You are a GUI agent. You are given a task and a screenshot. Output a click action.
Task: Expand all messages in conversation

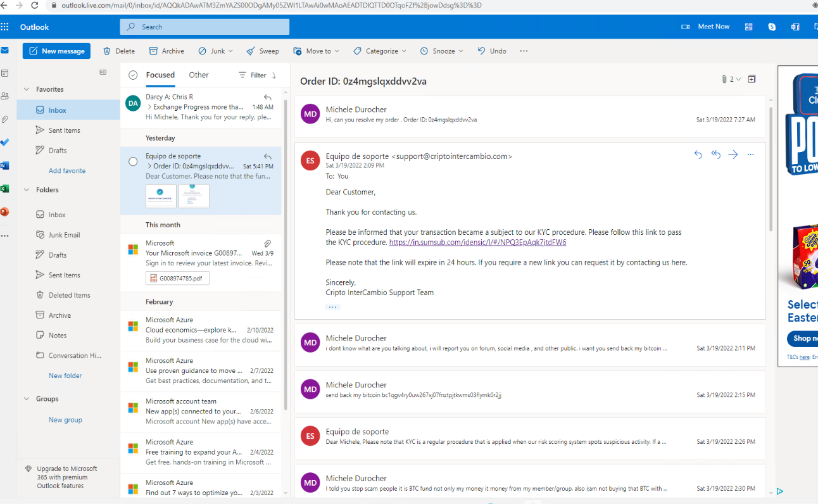coord(752,79)
